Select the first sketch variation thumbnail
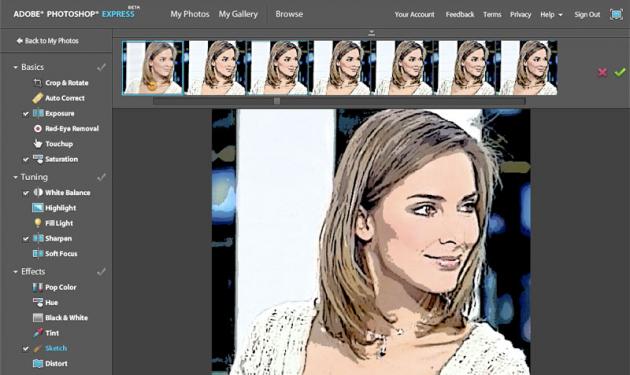Screen dimensions: 630x375 click(x=153, y=68)
